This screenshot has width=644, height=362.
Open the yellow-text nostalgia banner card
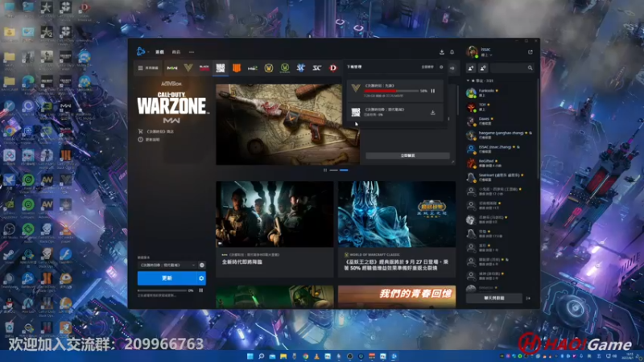click(397, 297)
